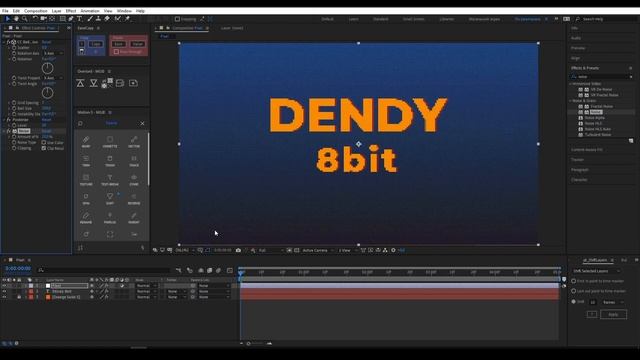640x360 pixels.
Task: Select the Pen tool
Action: pos(71,19)
